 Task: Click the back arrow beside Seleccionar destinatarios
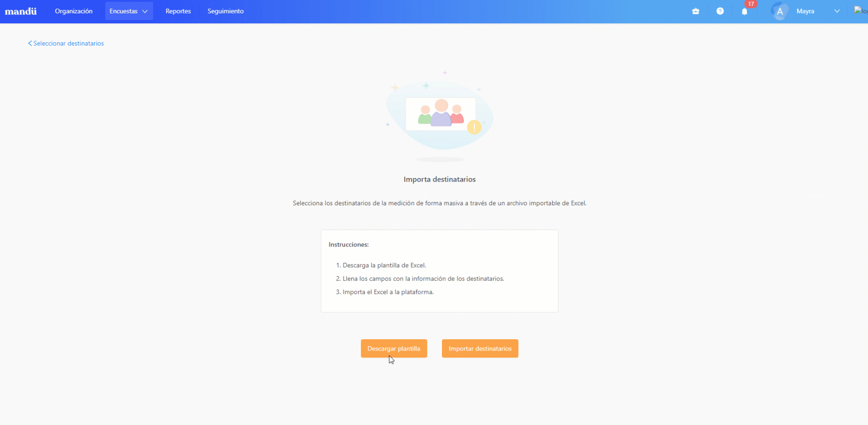(30, 44)
